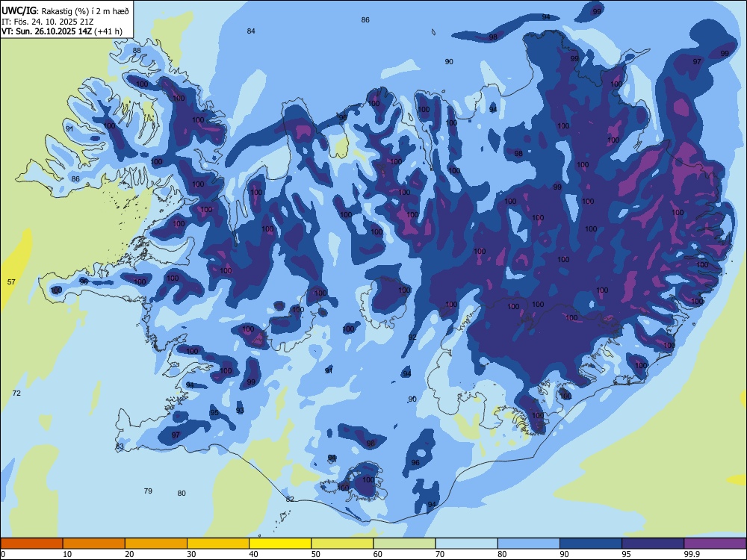
Task: Click the map value 79 in the southwest sea
Action: tap(148, 491)
